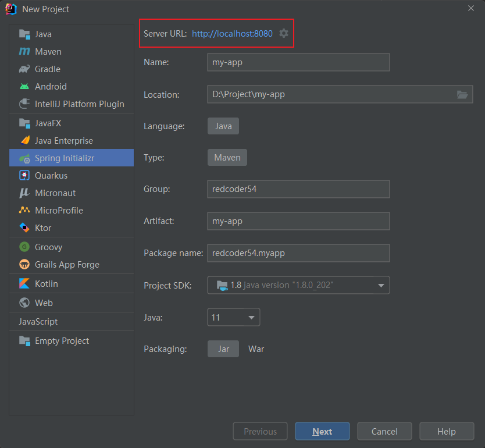Open the Project SDK dropdown arrow
485x448 pixels.
pyautogui.click(x=381, y=285)
